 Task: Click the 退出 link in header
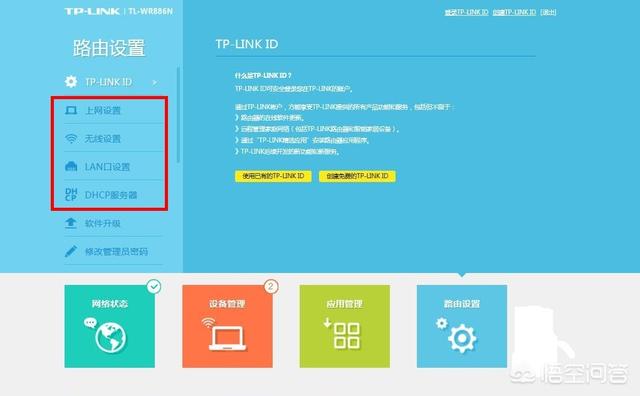[548, 12]
